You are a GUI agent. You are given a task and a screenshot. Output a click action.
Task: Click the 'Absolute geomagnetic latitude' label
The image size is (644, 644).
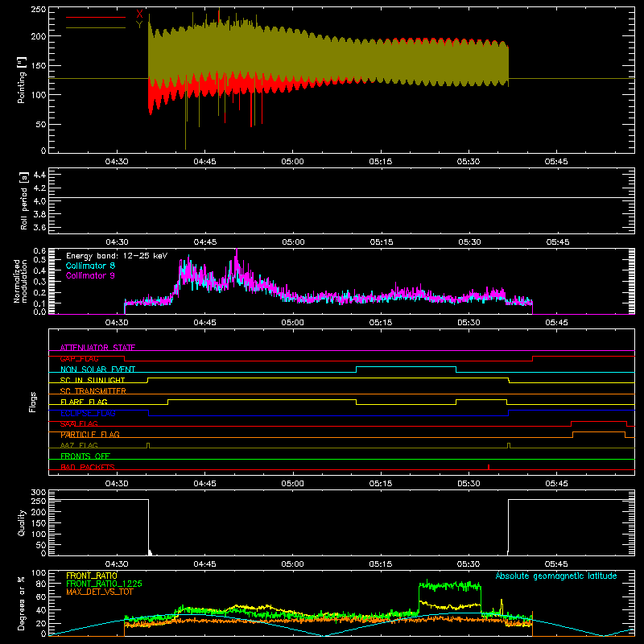coord(556,576)
